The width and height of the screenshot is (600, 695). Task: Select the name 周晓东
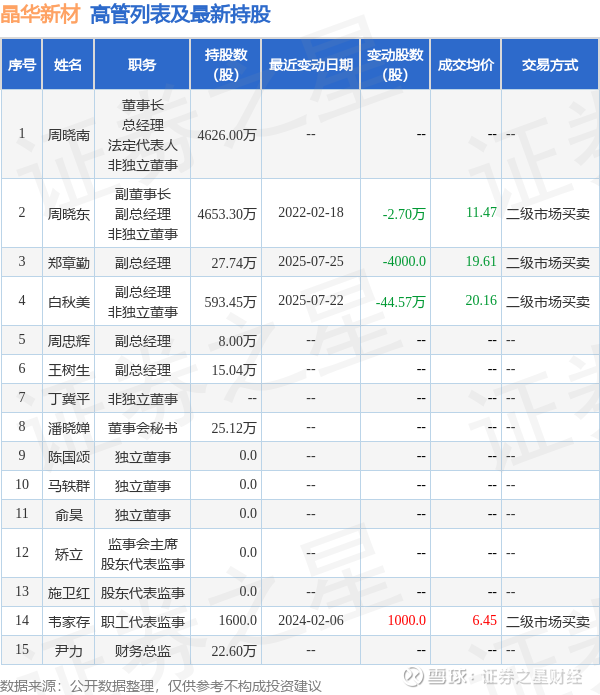point(69,214)
